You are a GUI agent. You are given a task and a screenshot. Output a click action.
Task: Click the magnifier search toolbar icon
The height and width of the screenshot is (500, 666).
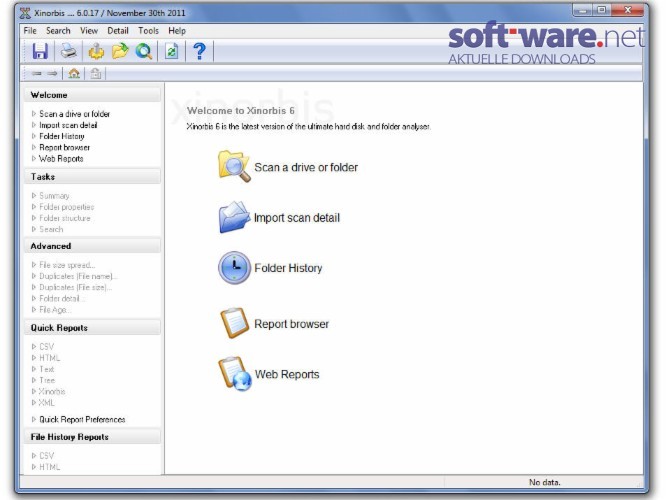pos(144,51)
